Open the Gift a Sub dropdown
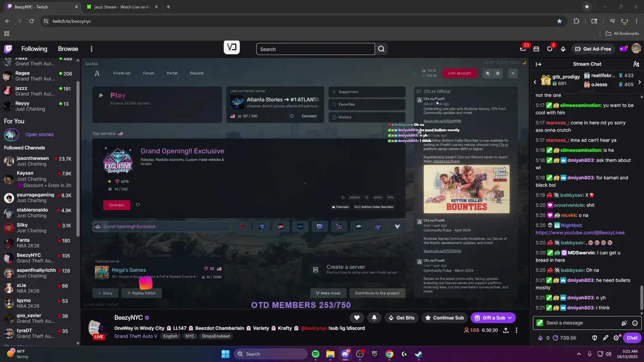The width and height of the screenshot is (644, 362). coord(493,318)
